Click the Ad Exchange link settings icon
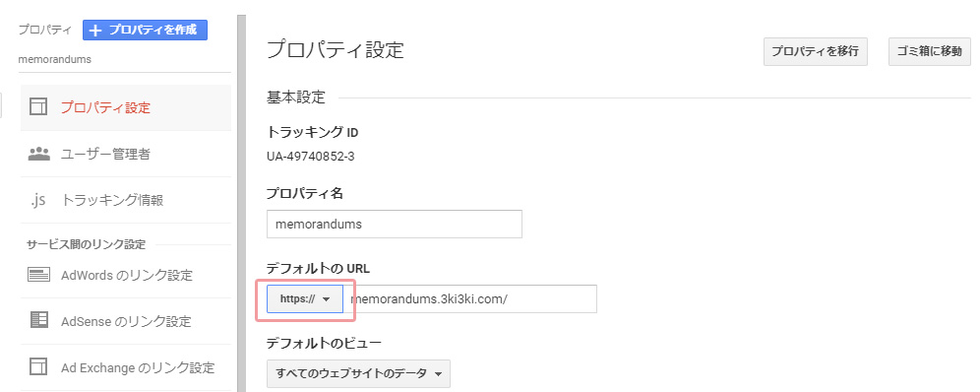This screenshot has width=980, height=392. tap(38, 367)
